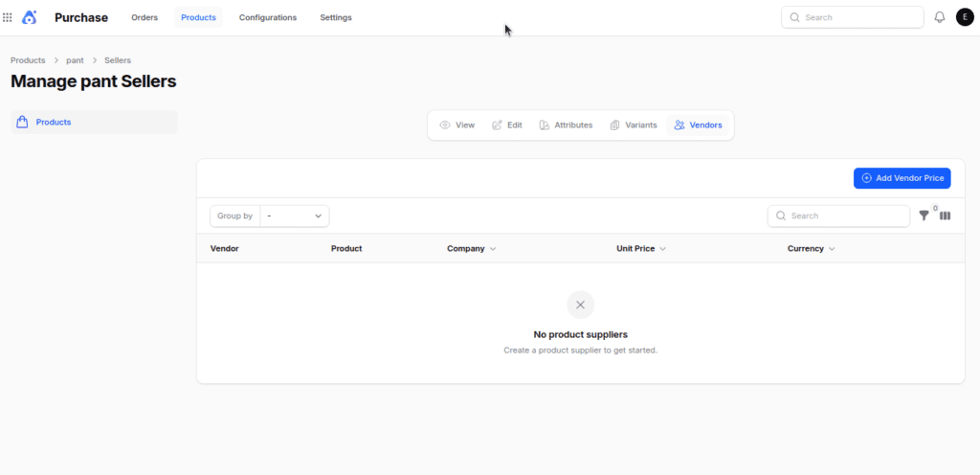
Task: Select Products in the left sidebar
Action: coord(95,122)
